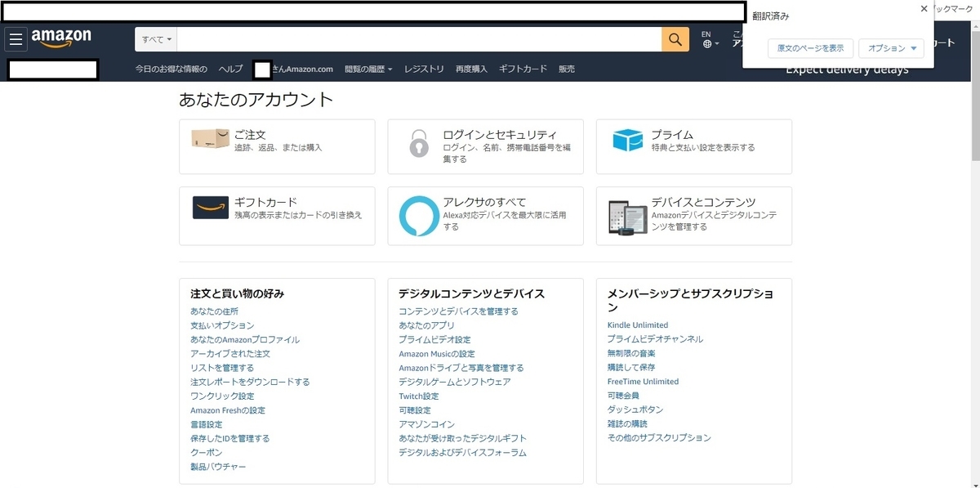Open クーポン link

pos(207,452)
